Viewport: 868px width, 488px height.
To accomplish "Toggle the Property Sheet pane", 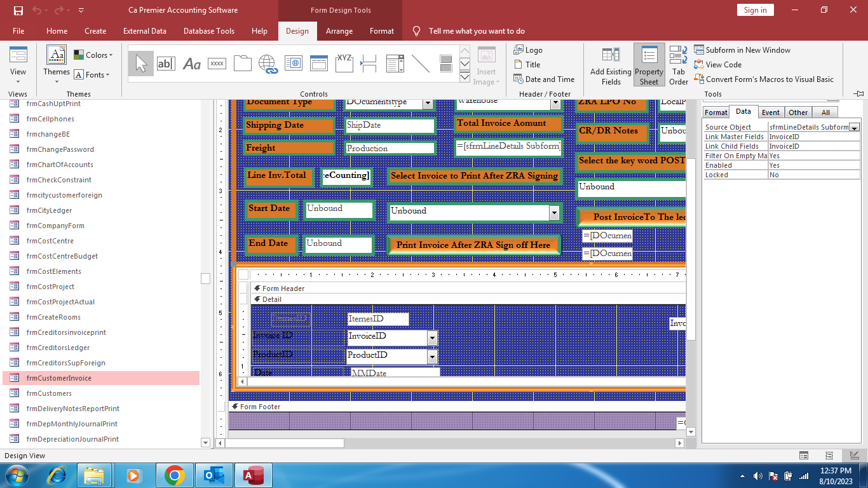I will [649, 65].
